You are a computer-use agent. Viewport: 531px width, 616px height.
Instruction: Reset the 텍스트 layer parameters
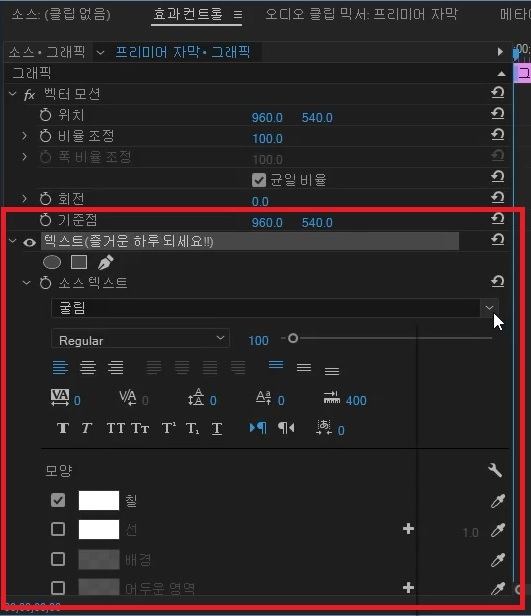pos(498,240)
